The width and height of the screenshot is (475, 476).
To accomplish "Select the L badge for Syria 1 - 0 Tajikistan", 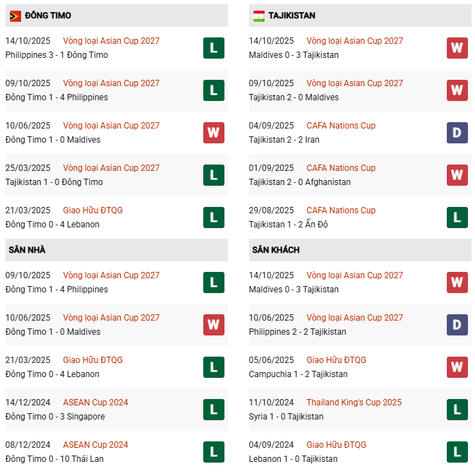I will 457,410.
